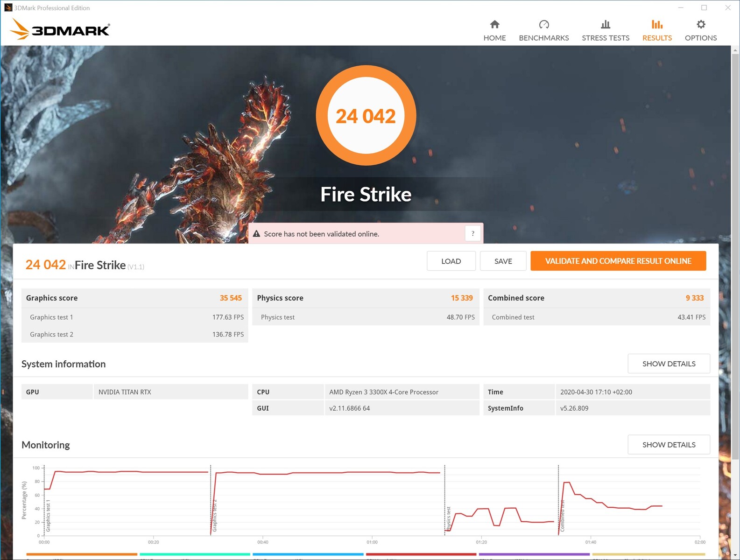Minimize the 3DMark window
The height and width of the screenshot is (560, 740).
point(681,7)
